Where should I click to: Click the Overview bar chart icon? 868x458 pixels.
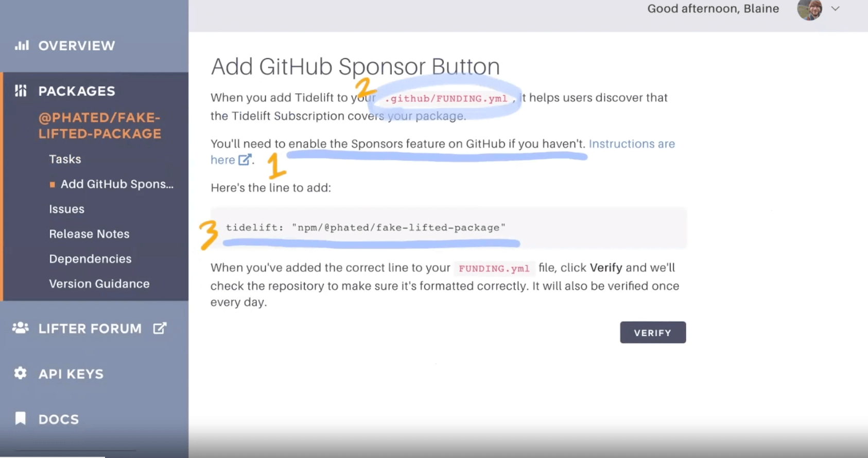tap(22, 46)
